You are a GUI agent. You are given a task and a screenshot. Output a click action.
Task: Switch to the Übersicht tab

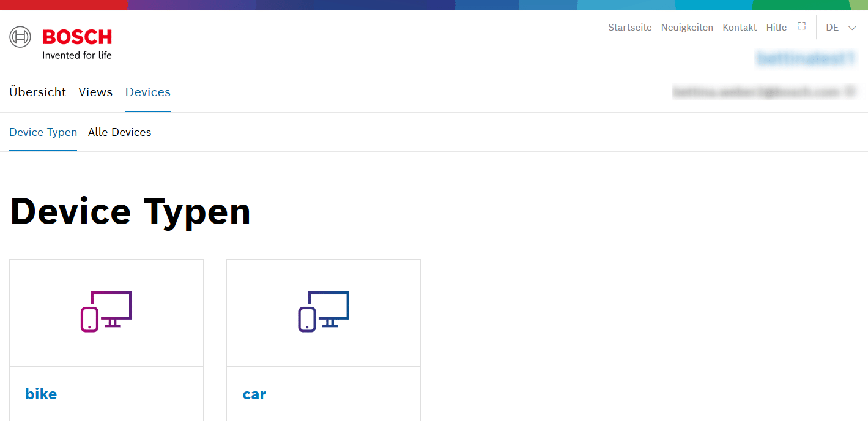(38, 92)
